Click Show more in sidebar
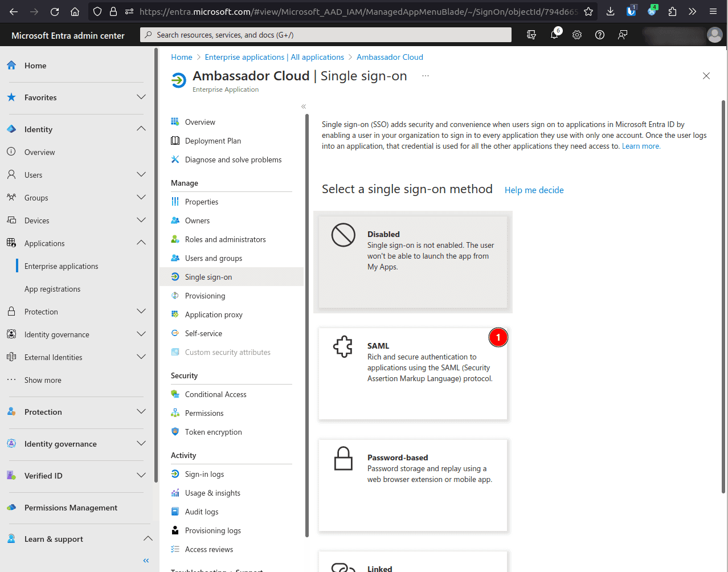Image resolution: width=728 pixels, height=572 pixels. click(x=43, y=380)
